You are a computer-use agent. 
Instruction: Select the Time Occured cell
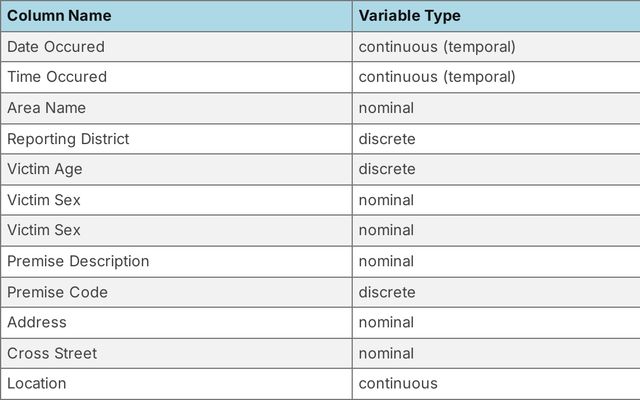point(57,77)
